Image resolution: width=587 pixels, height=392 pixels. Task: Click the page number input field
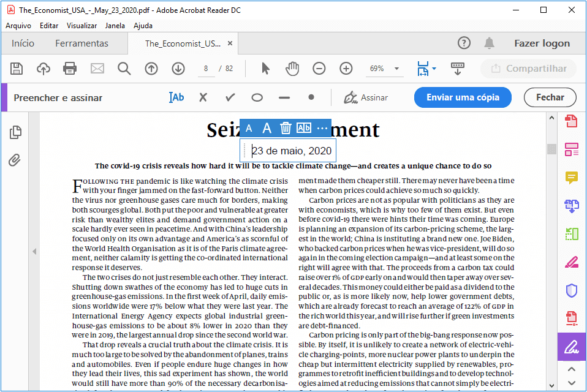[x=206, y=69]
